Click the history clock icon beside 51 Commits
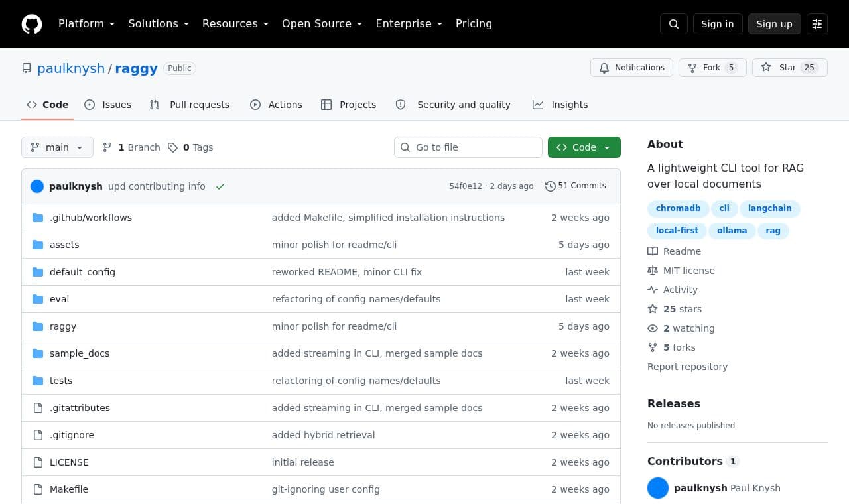 coord(551,186)
